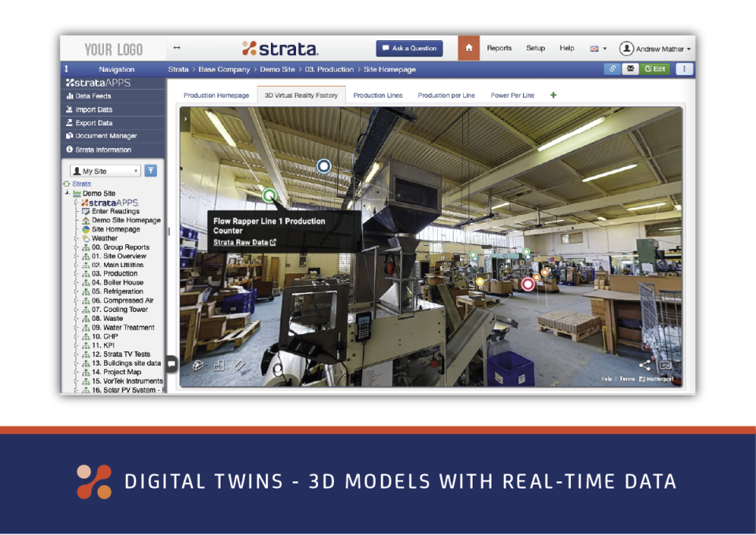Open the message envelope icon
This screenshot has width=756, height=535.
click(630, 69)
